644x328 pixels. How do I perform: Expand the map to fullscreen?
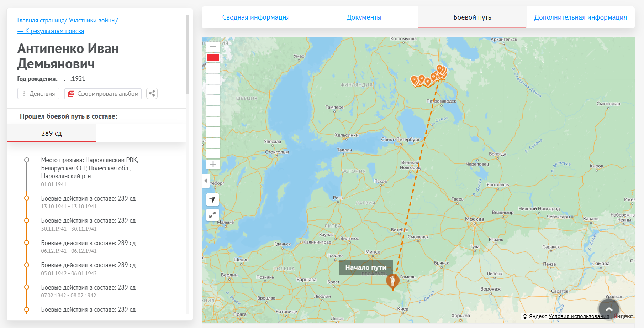(x=212, y=215)
